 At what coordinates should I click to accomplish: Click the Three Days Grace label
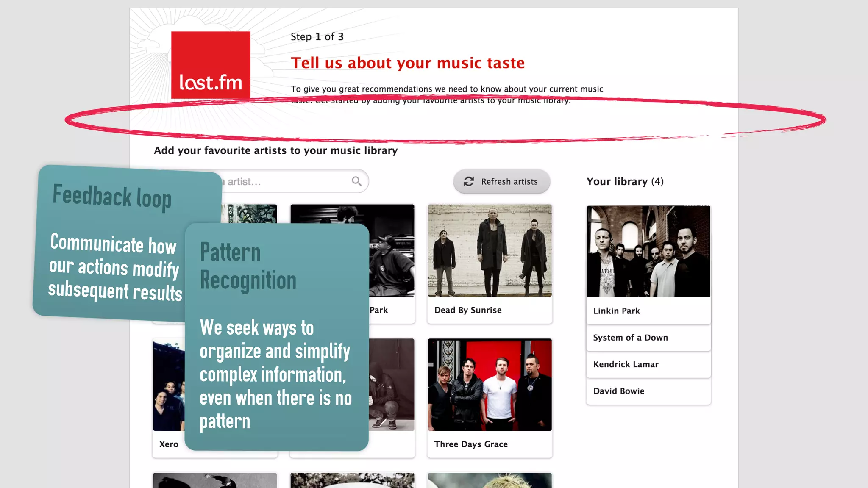[471, 444]
